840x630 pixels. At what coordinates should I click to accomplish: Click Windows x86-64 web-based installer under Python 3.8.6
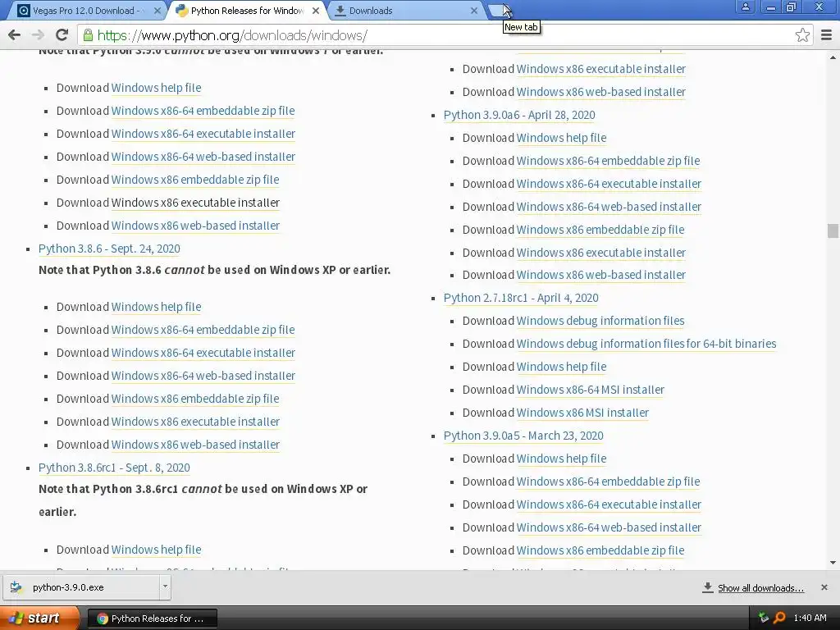pyautogui.click(x=203, y=376)
